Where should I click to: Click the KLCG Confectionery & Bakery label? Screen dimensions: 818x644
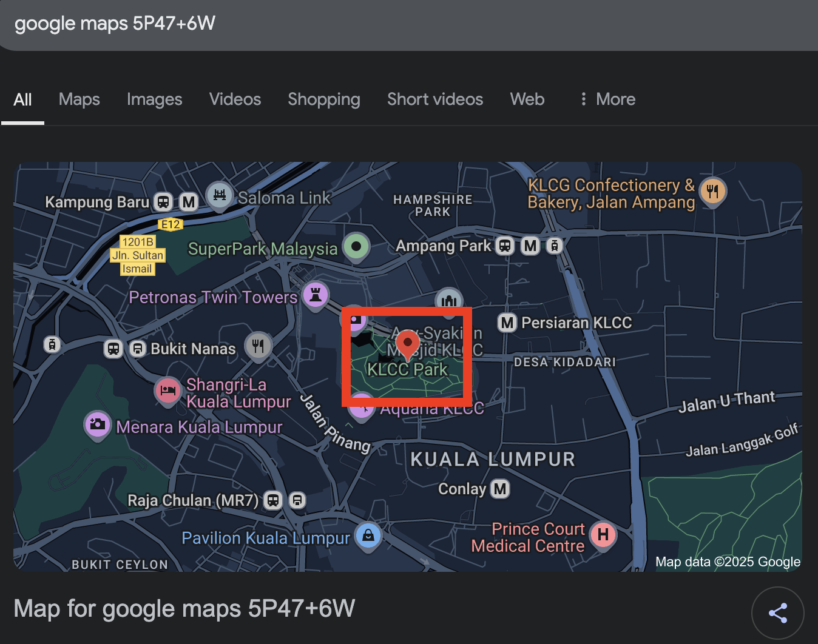click(611, 193)
